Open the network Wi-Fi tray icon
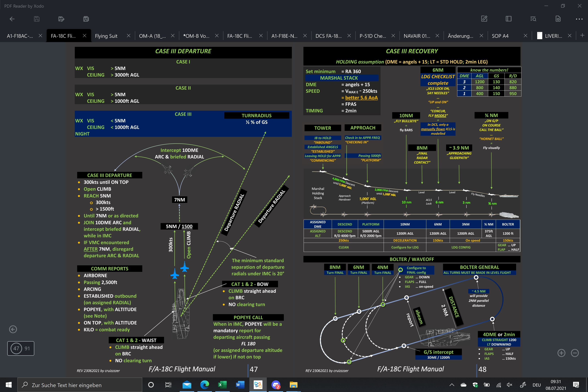 click(499, 385)
